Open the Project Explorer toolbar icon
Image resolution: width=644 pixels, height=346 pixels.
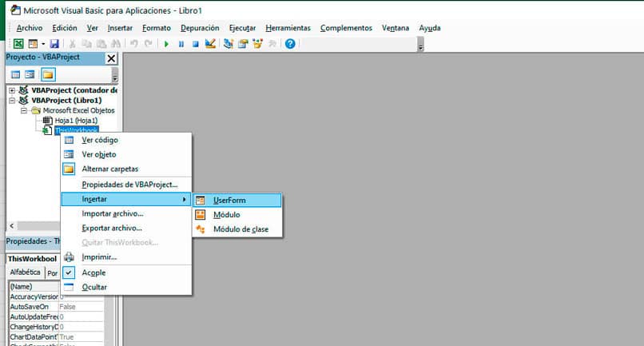pos(229,44)
